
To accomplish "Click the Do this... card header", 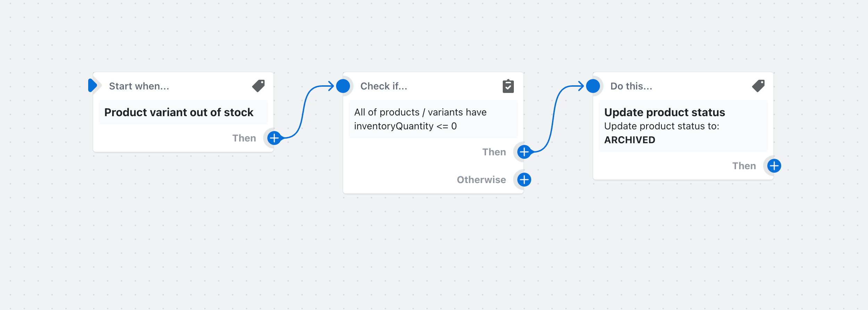I will click(631, 86).
